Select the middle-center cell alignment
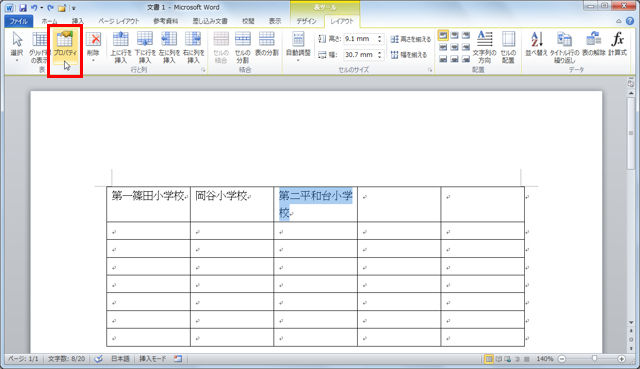Viewport: 640px width, 369px height. 454,47
